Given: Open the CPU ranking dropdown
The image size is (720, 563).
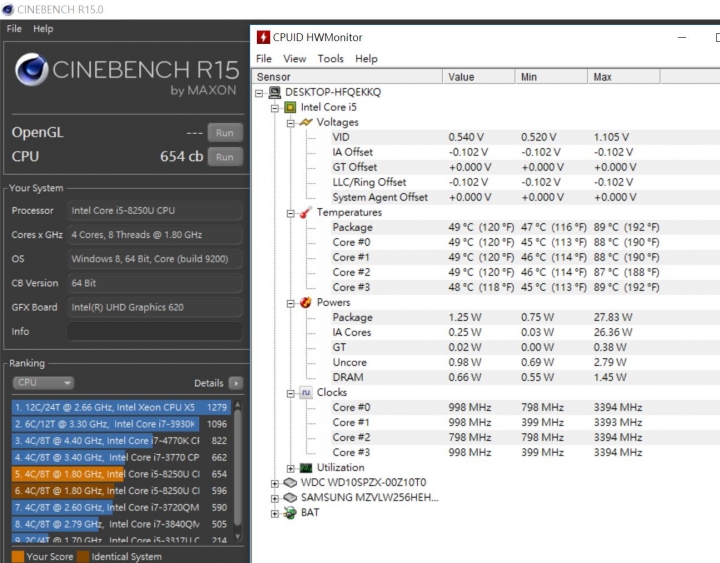Looking at the screenshot, I should [x=43, y=383].
